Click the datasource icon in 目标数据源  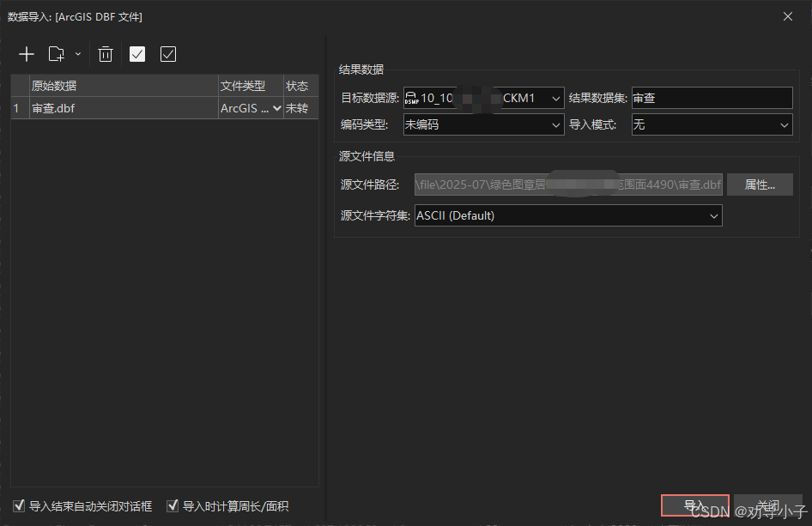point(412,98)
